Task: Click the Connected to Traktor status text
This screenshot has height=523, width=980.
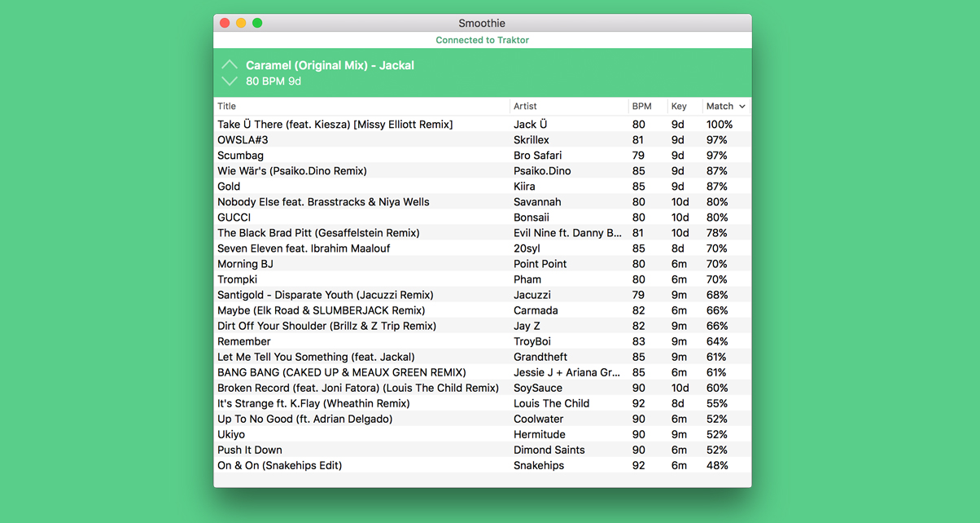Action: coord(483,40)
